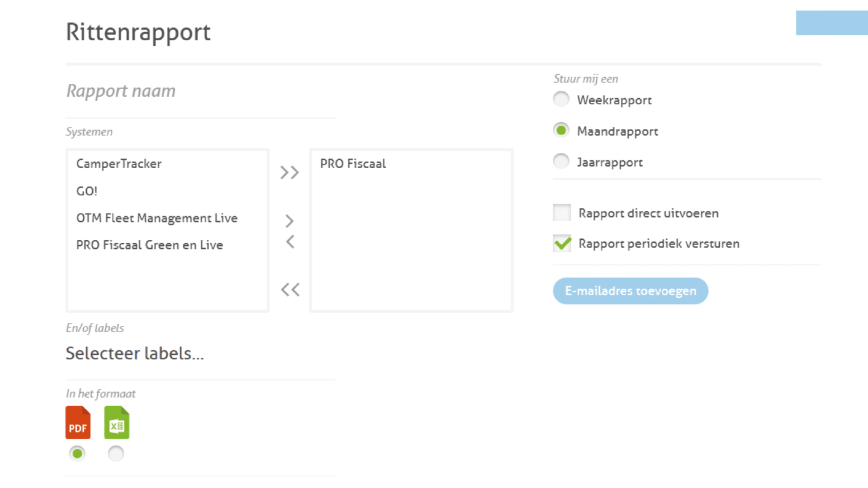Viewport: 868px width, 488px height.
Task: Select PRO Fiscaal in the selected list
Action: pos(353,164)
